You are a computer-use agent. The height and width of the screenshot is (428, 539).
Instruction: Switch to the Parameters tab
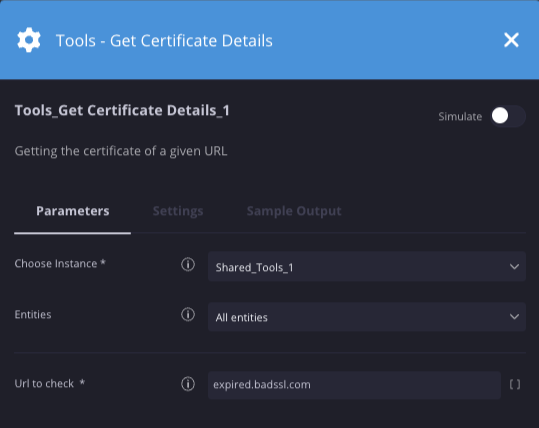tap(73, 211)
